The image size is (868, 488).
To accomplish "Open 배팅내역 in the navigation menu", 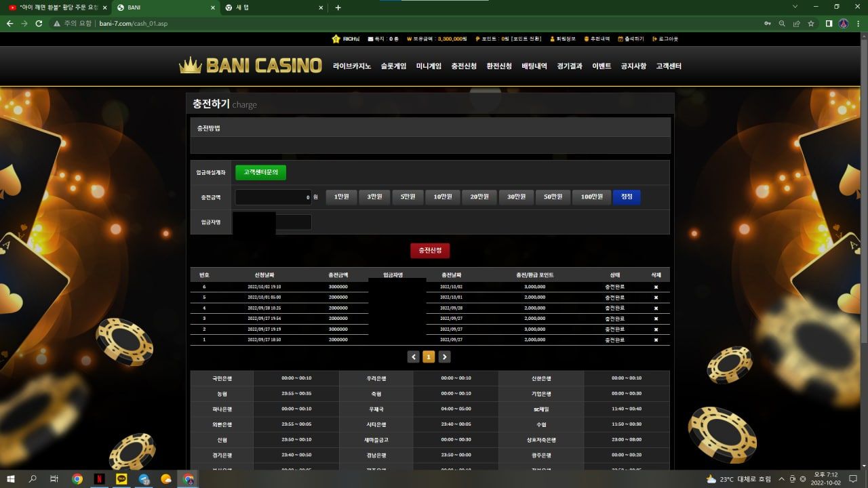I will [x=534, y=66].
